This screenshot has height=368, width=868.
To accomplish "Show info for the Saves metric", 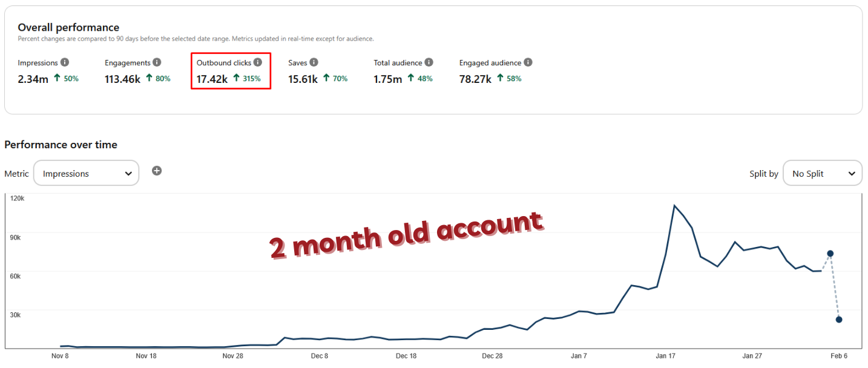I will pos(314,62).
